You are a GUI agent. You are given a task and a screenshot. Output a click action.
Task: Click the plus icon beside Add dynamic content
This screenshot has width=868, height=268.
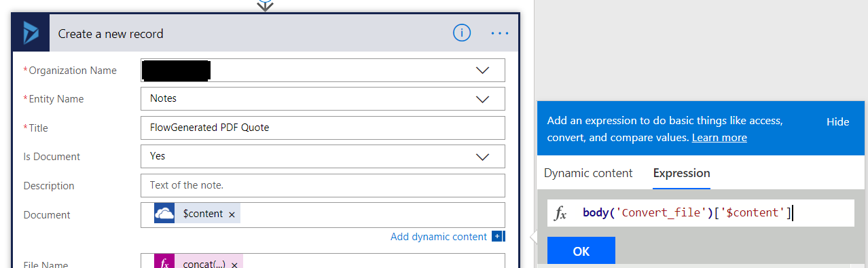tap(497, 237)
